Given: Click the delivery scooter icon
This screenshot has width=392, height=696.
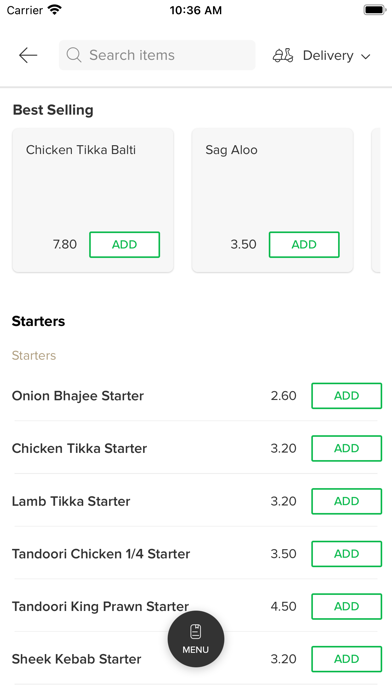Looking at the screenshot, I should click(283, 55).
